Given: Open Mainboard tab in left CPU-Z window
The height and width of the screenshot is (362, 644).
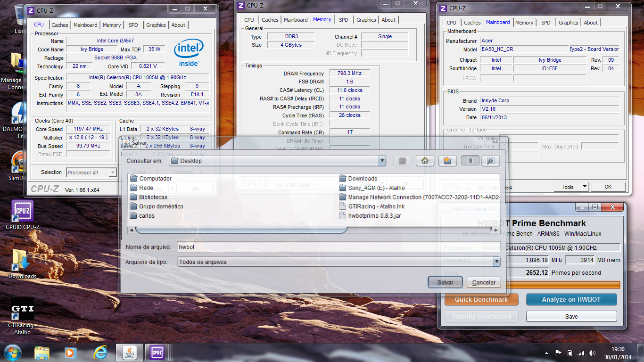Looking at the screenshot, I should pyautogui.click(x=85, y=25).
